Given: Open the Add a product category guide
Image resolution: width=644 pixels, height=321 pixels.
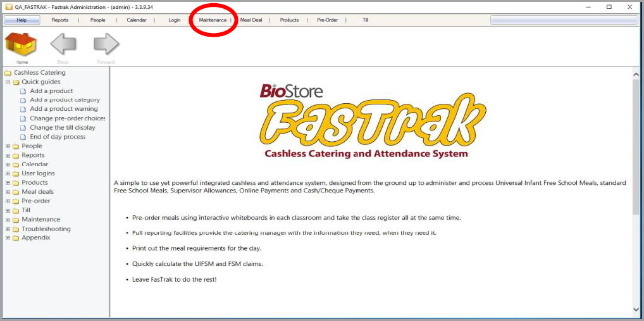Looking at the screenshot, I should click(65, 100).
